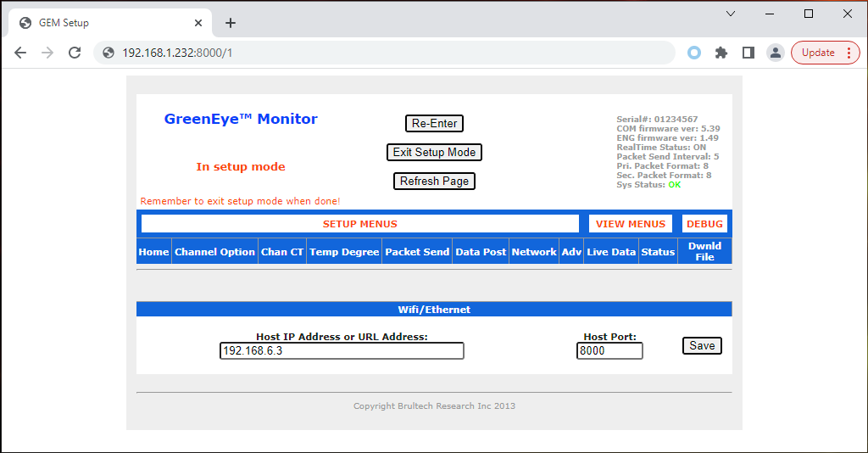The image size is (868, 453).
Task: Open the Live Data menu
Action: (x=611, y=251)
